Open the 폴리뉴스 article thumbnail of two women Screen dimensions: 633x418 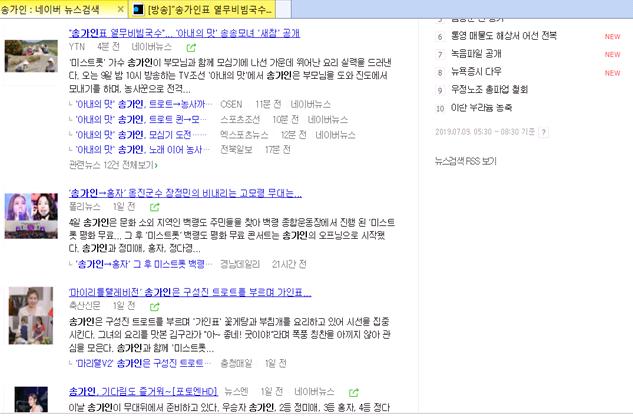[x=30, y=213]
